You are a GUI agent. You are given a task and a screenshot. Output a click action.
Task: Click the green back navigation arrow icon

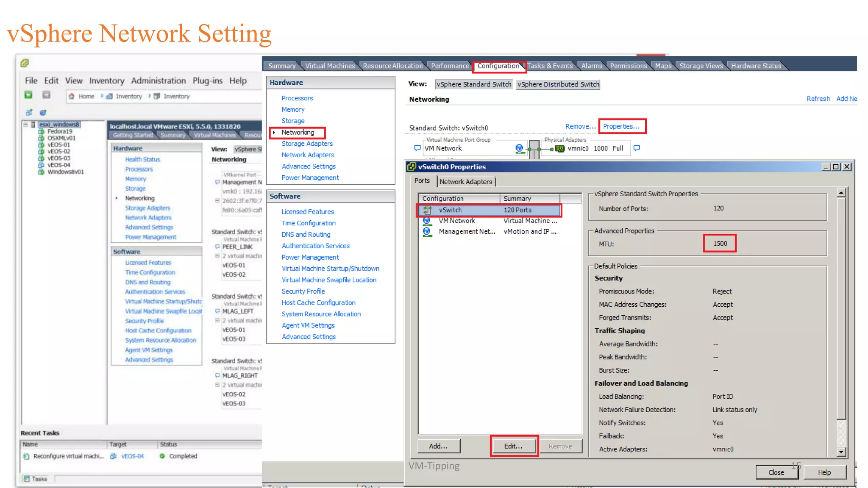click(28, 95)
